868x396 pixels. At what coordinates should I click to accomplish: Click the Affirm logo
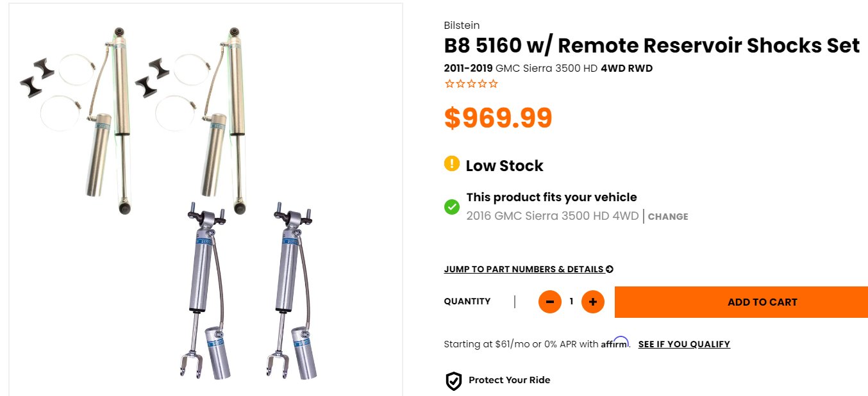(615, 343)
